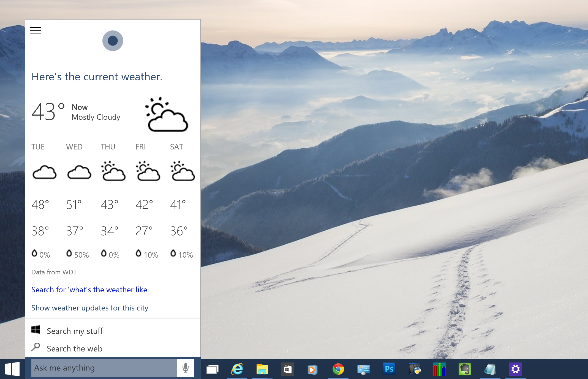Open Internet Explorer from the taskbar
The width and height of the screenshot is (588, 379).
pyautogui.click(x=237, y=369)
